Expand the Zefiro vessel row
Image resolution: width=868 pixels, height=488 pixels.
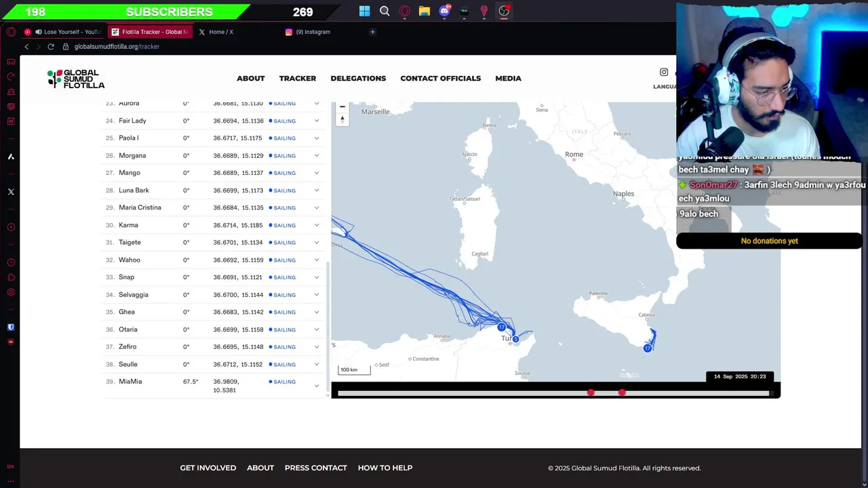317,347
